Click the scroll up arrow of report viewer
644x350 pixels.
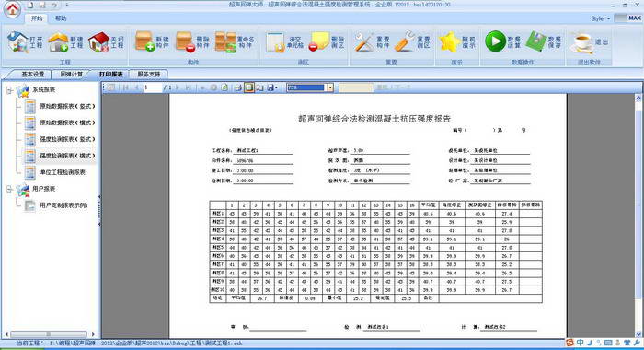click(x=638, y=98)
